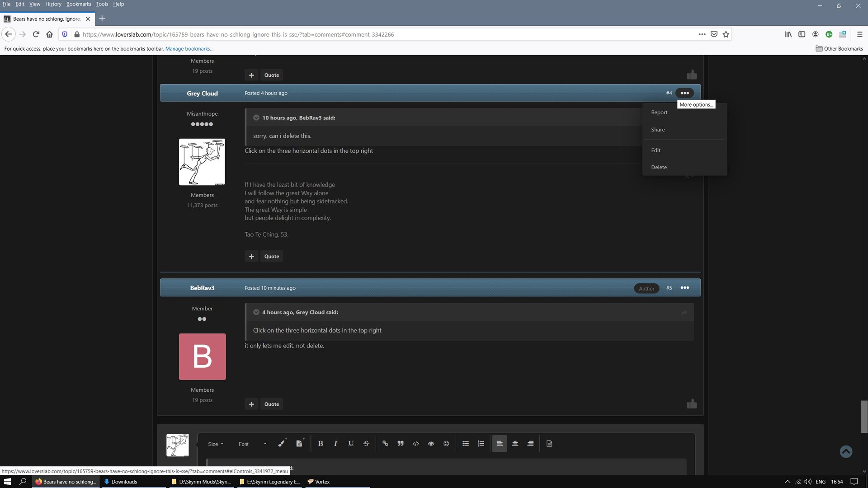Click the page vertical scrollbar thumb
This screenshot has width=868, height=488.
(x=864, y=417)
